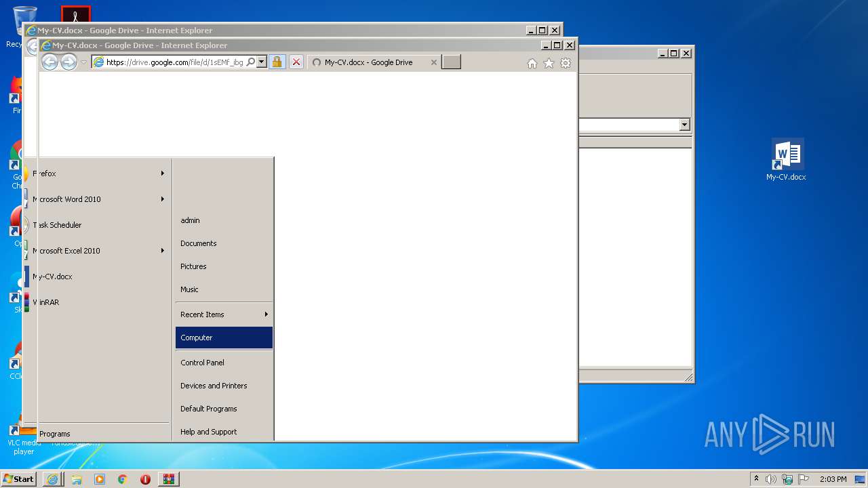
Task: Select the VLC media player desktop icon
Action: click(23, 437)
